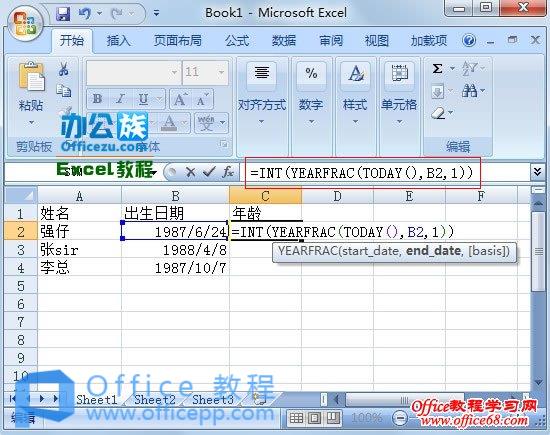Screen dimensions: 550x435
Task: Open the Paste clipboard icon
Action: (x=31, y=77)
